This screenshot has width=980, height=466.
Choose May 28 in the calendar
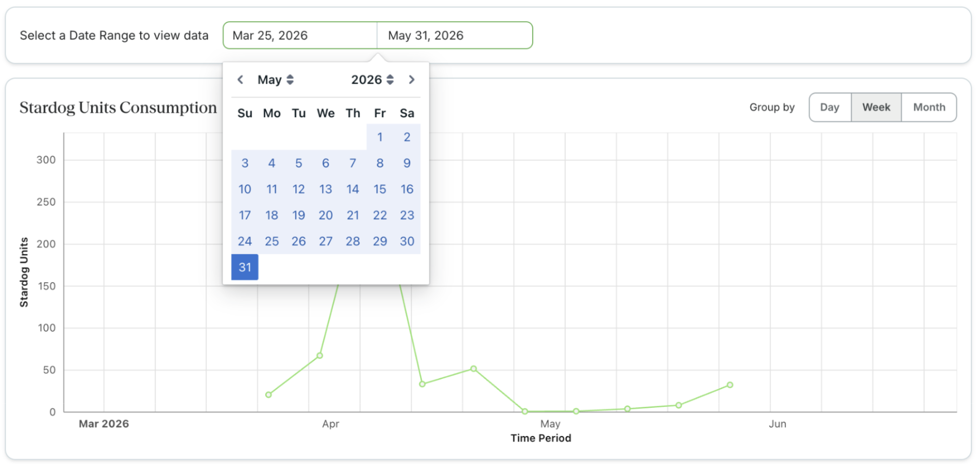tap(353, 241)
